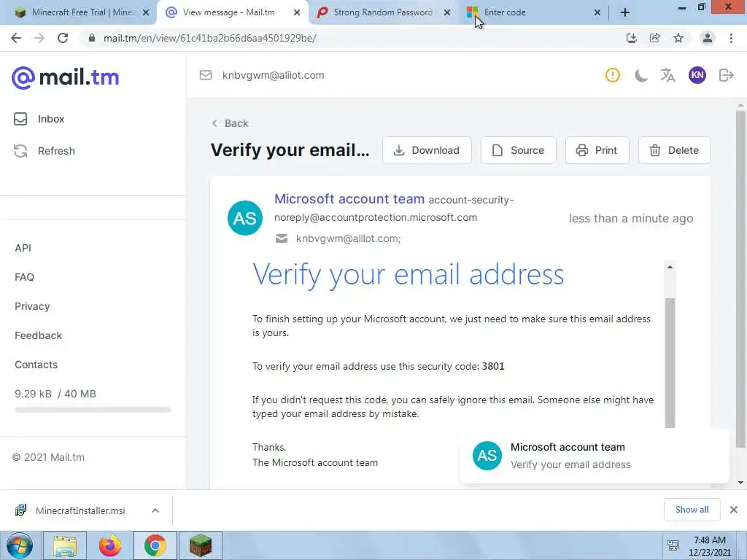
Task: Click Chrome taskbar icon
Action: point(155,545)
